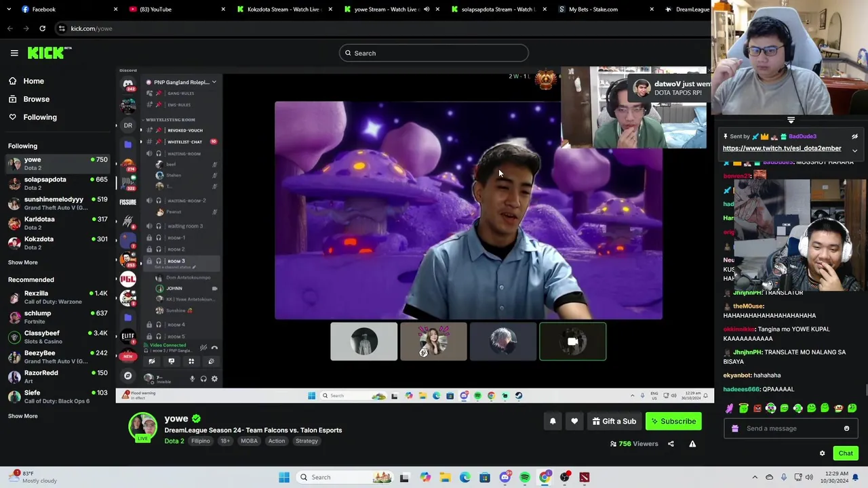Open Siefe recommended channel
868x488 pixels.
pos(58,396)
